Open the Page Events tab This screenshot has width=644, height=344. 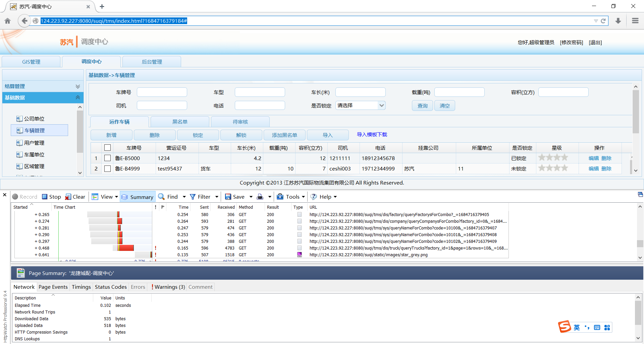click(53, 287)
